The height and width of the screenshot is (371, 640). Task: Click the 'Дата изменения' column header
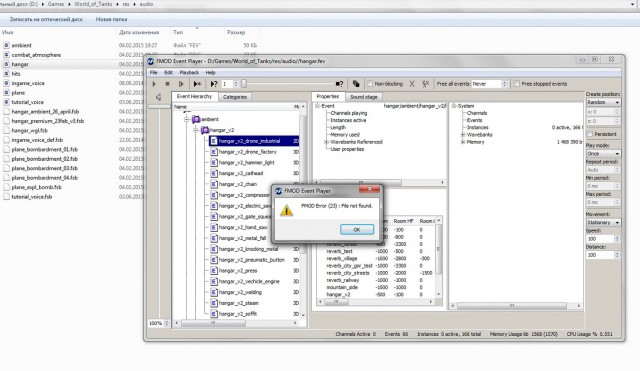(x=139, y=32)
